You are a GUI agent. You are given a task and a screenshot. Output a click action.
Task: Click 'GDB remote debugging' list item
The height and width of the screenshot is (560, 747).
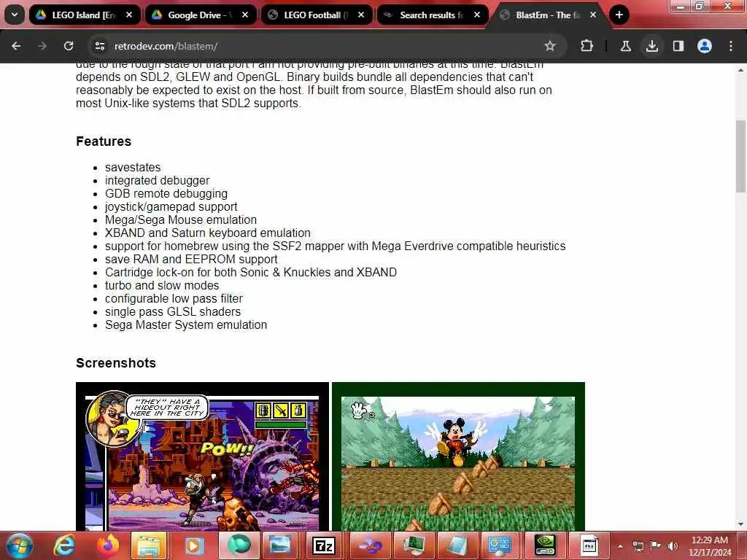(166, 193)
